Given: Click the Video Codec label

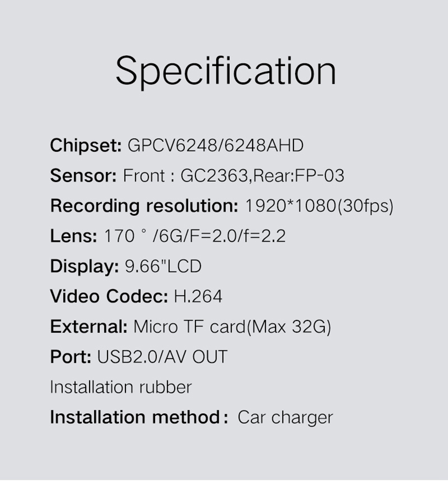Looking at the screenshot, I should 109,297.
